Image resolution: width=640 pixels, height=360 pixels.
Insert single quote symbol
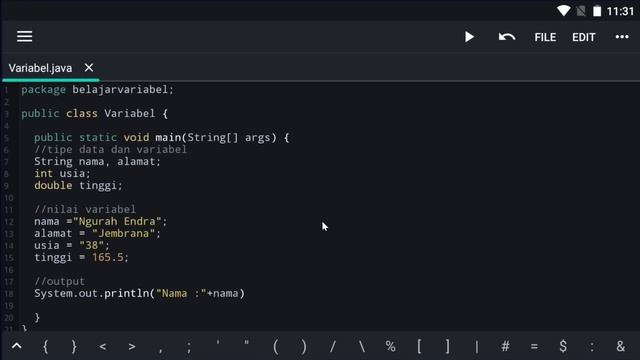click(218, 343)
